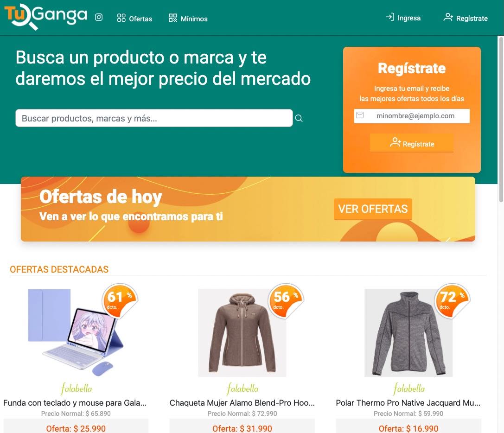Click the TuGanga logo
The width and height of the screenshot is (504, 433).
click(x=45, y=17)
